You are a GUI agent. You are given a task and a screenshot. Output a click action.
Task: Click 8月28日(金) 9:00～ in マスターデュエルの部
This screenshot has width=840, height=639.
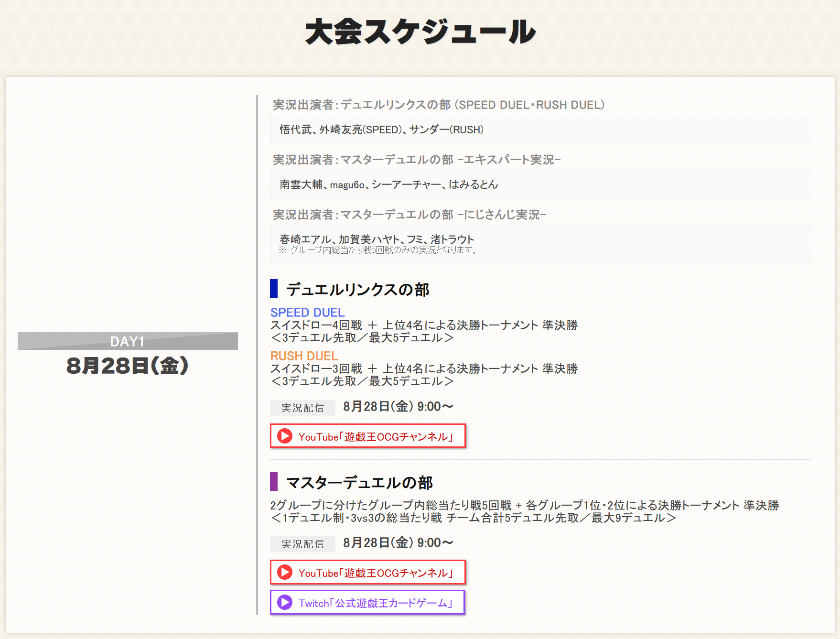click(x=398, y=543)
